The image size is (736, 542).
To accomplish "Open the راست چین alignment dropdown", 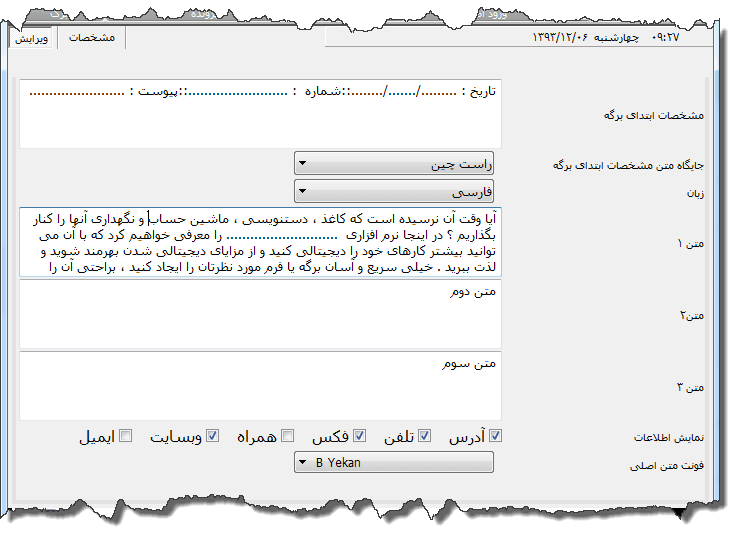I will pyautogui.click(x=394, y=164).
